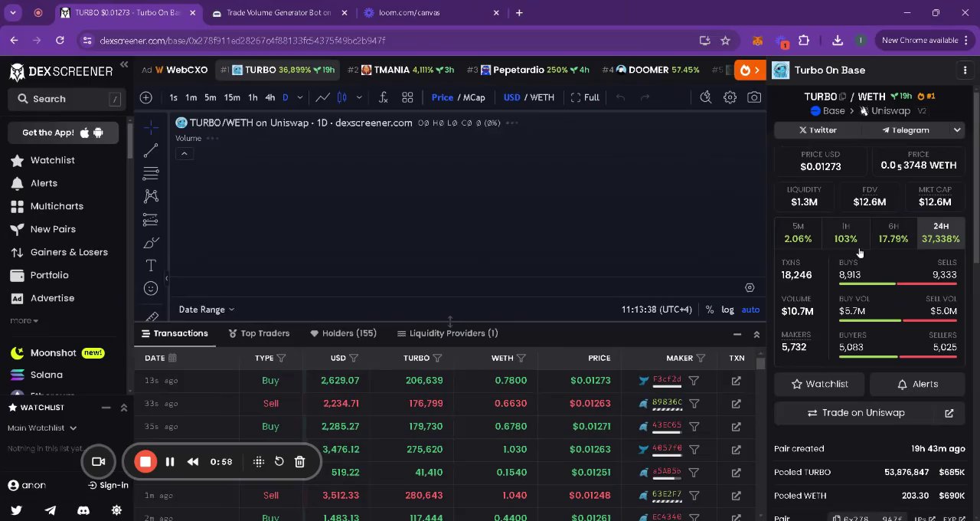This screenshot has height=521, width=980.
Task: Open transaction link for the 13s ago Buy
Action: coord(736,381)
